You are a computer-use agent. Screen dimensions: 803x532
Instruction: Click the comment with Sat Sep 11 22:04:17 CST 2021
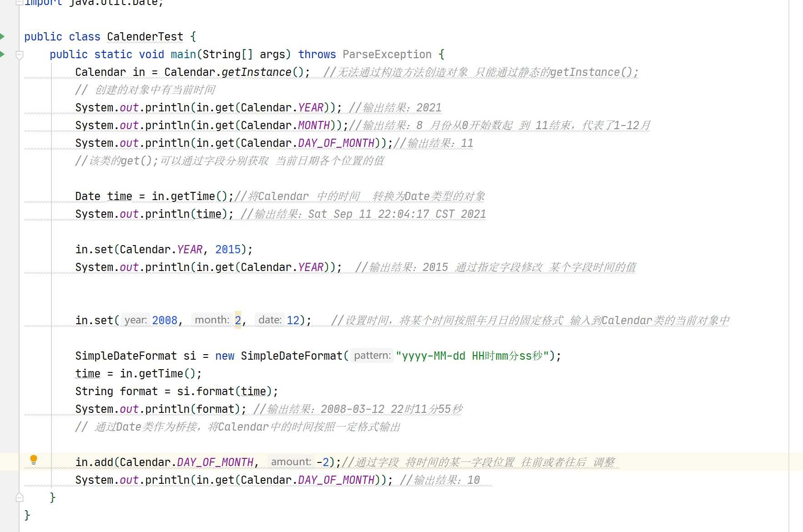point(364,214)
